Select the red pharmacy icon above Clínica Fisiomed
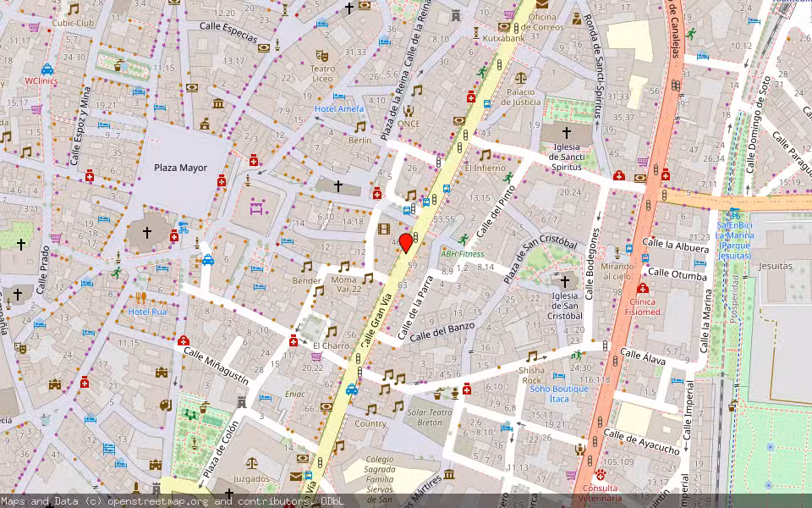Screen dimensions: 812x508 tap(643, 288)
